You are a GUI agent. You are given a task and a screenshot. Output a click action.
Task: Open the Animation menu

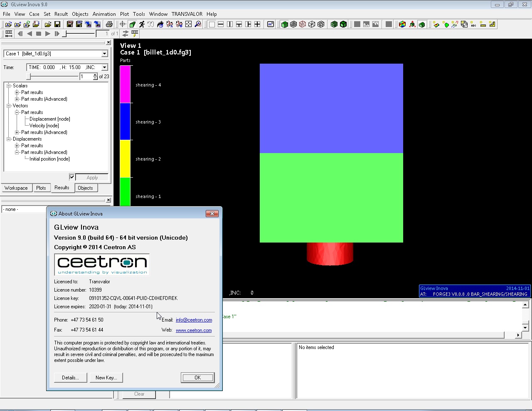104,14
